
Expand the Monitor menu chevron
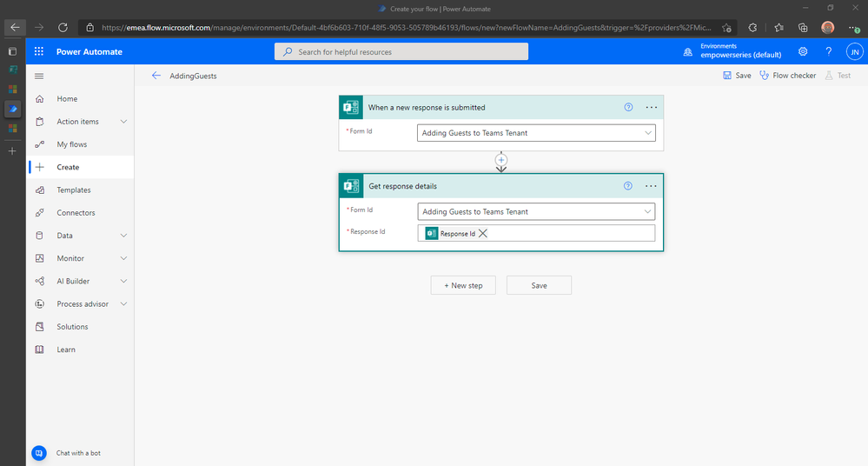(x=123, y=258)
